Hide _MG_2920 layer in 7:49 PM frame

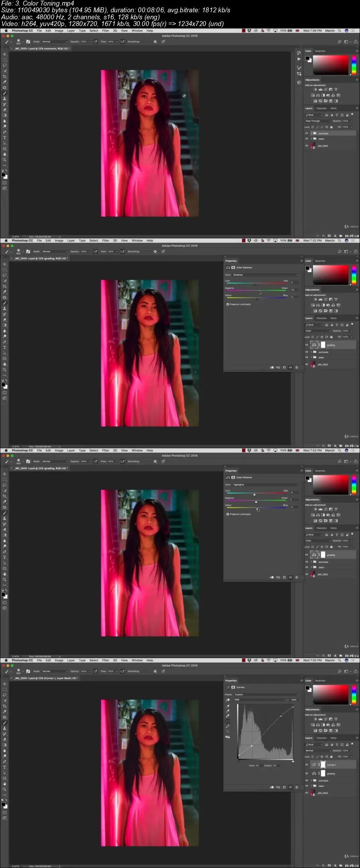point(307,146)
